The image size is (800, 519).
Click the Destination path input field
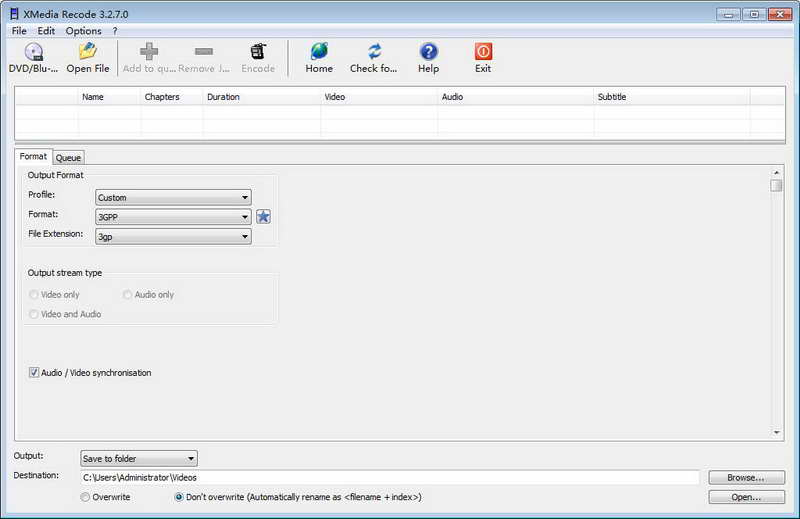(390, 478)
